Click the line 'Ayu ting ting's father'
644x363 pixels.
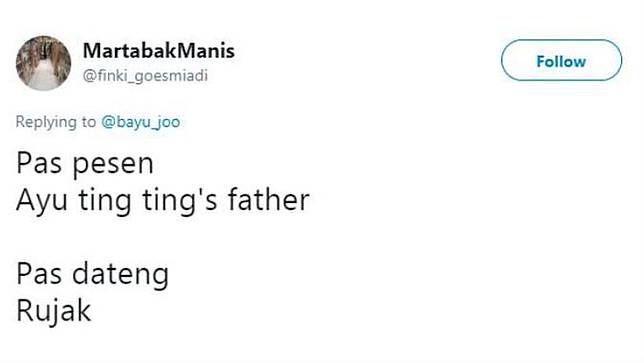tap(163, 201)
